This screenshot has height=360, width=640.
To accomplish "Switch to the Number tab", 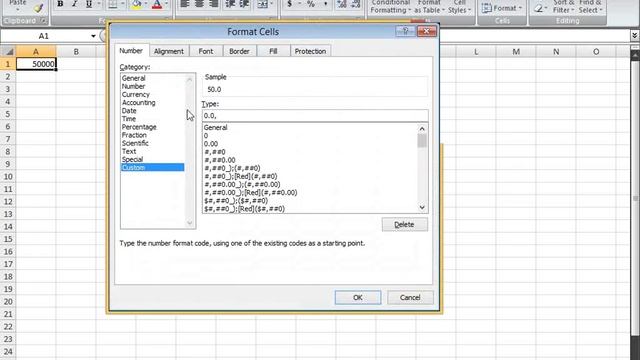I will click(131, 51).
